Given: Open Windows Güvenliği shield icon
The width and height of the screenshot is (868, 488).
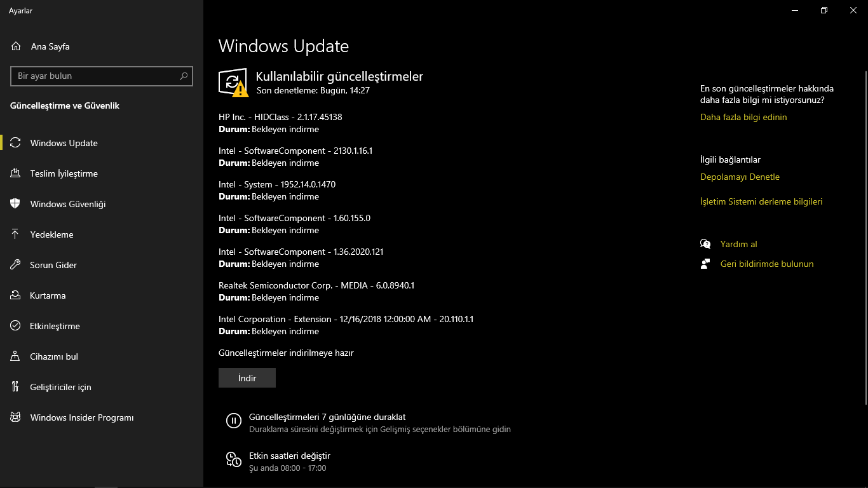Looking at the screenshot, I should click(16, 204).
